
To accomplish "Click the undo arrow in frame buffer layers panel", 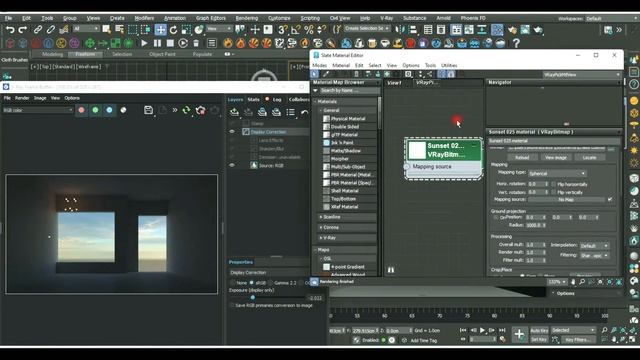I will pos(304,112).
